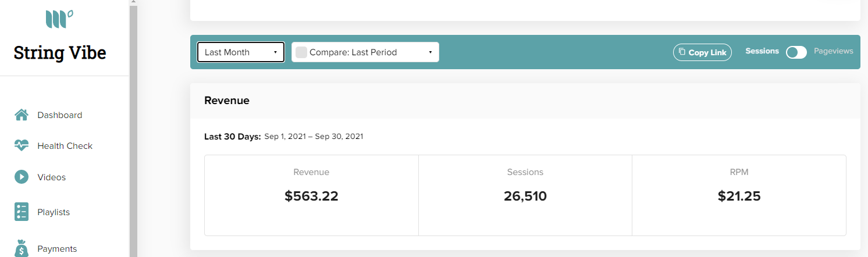Open the Videos play icon
The width and height of the screenshot is (868, 257).
pyautogui.click(x=22, y=177)
